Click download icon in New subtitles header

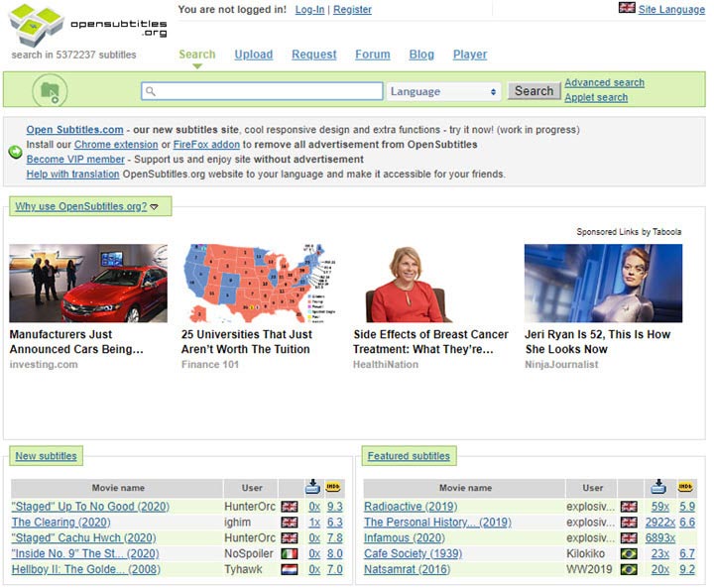(x=312, y=487)
